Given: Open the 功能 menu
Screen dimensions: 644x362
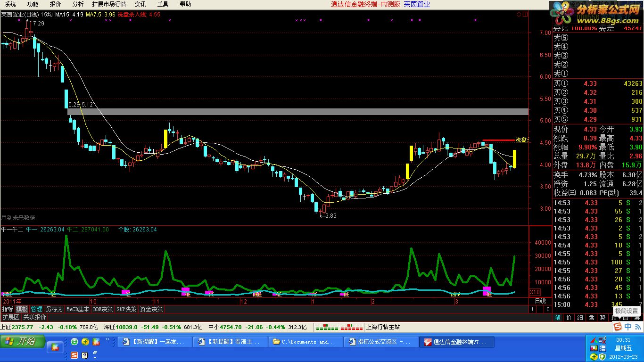Looking at the screenshot, I should (33, 4).
